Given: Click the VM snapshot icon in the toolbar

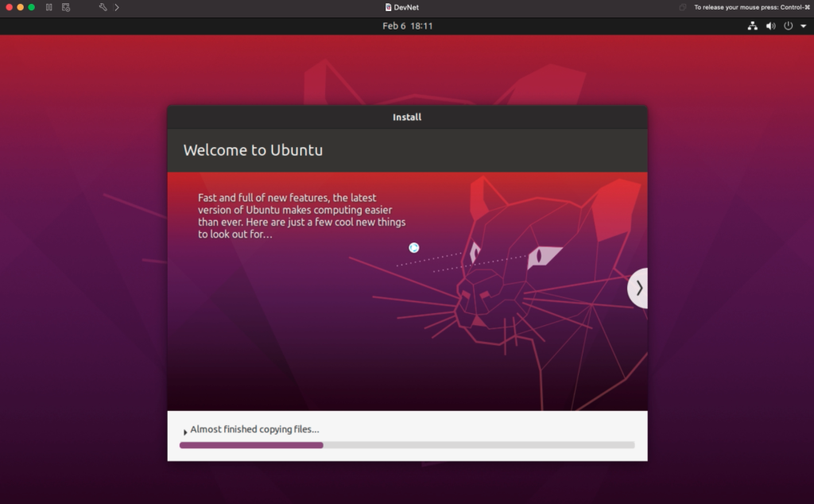Looking at the screenshot, I should 66,7.
